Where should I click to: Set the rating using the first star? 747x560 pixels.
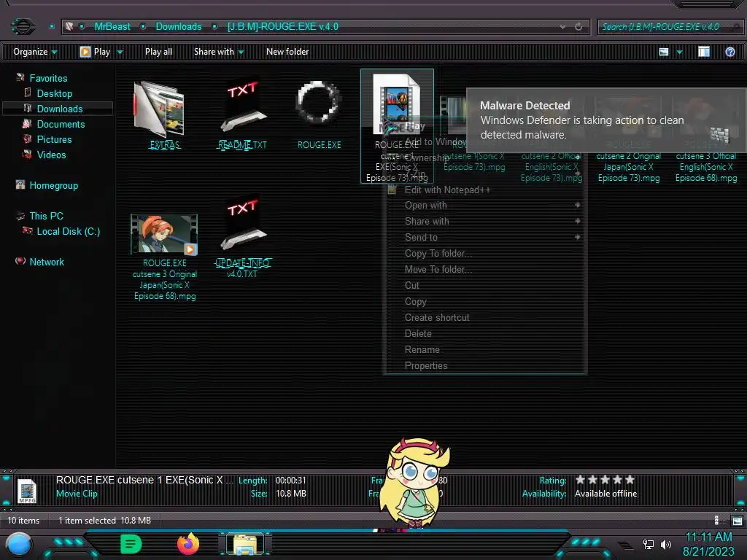580,480
